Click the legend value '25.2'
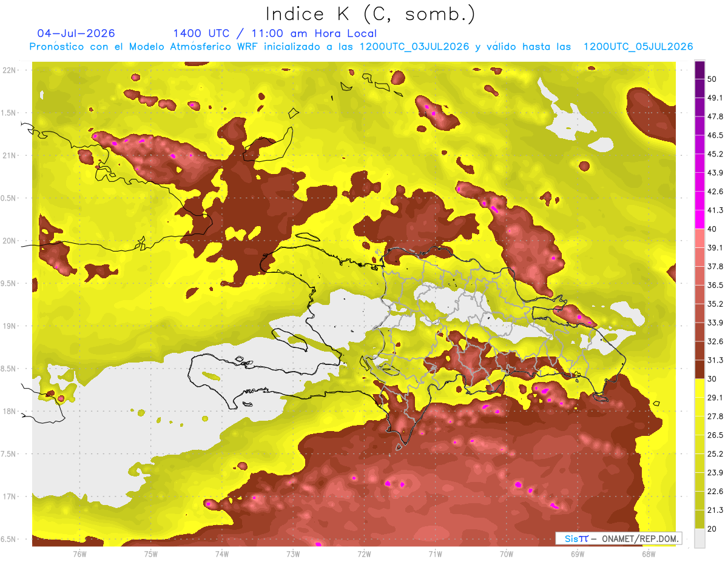 point(715,453)
